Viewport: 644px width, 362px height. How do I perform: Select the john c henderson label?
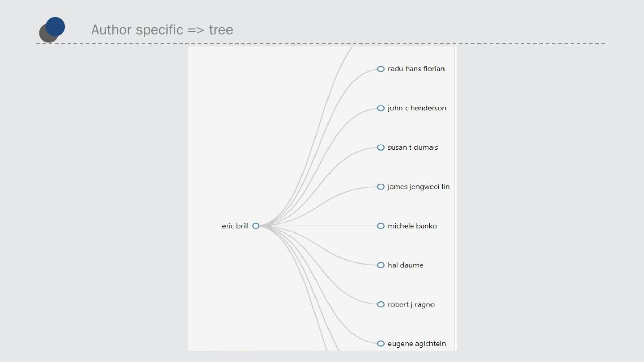[x=417, y=108]
